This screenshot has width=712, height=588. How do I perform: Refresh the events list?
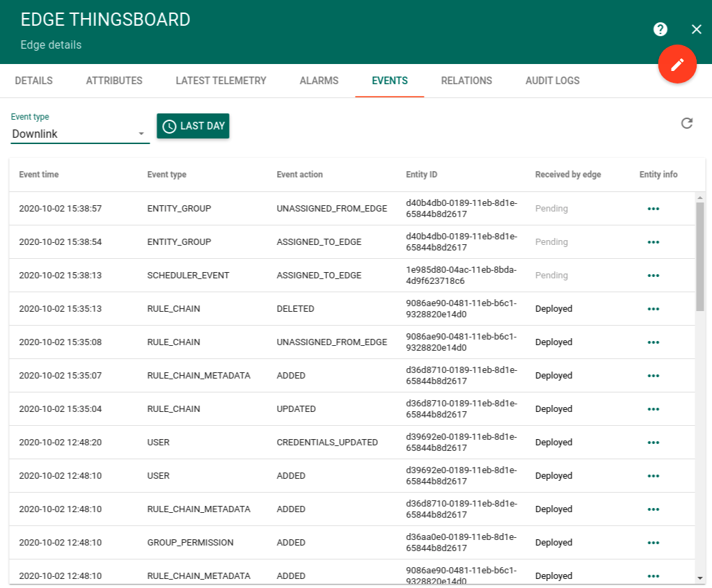tap(687, 123)
